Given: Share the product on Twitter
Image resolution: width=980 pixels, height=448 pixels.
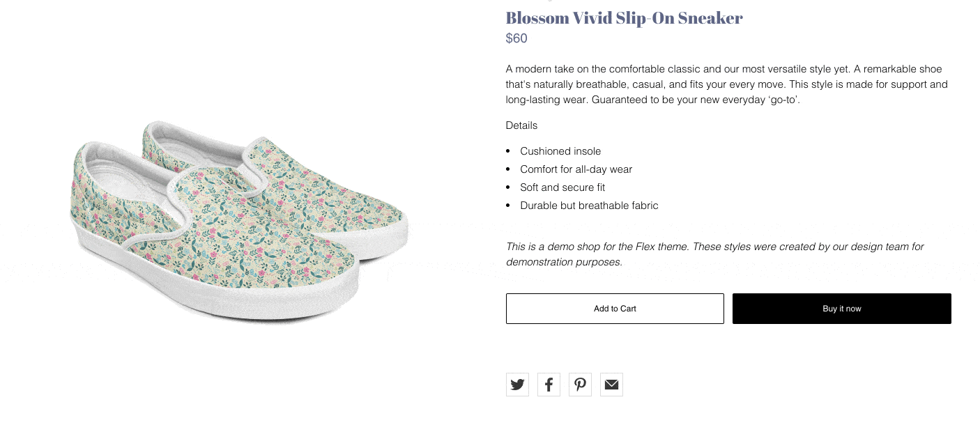Looking at the screenshot, I should (517, 385).
